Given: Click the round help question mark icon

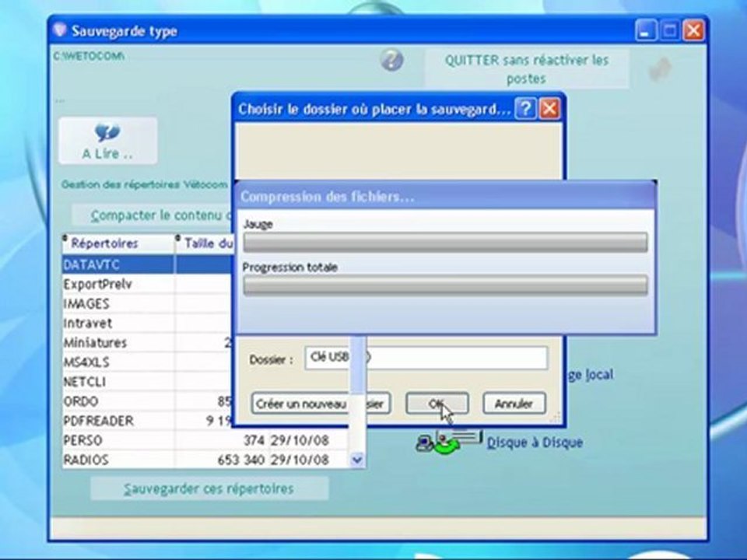Looking at the screenshot, I should pyautogui.click(x=391, y=60).
